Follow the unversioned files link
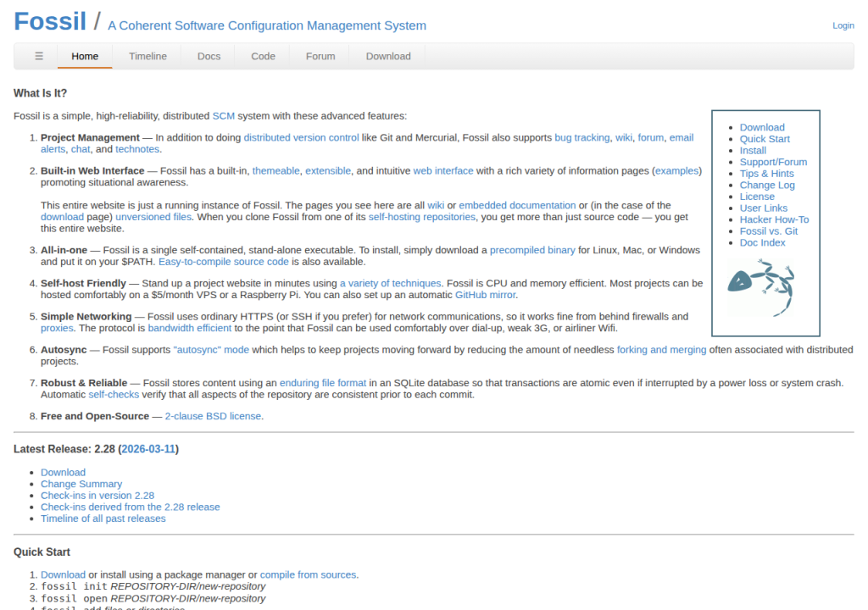Screen dimensions: 868x610 (153, 216)
